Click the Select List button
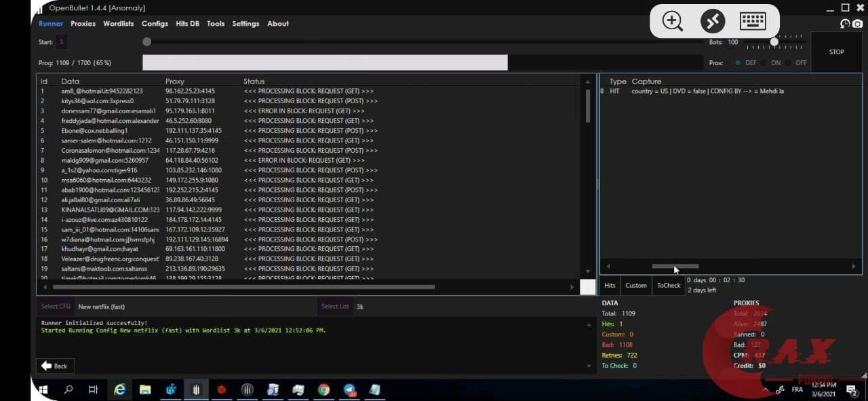868x401 pixels. (x=335, y=306)
